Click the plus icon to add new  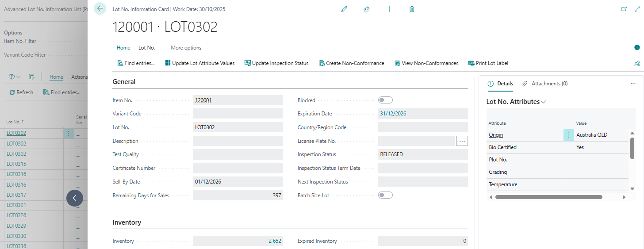point(389,9)
